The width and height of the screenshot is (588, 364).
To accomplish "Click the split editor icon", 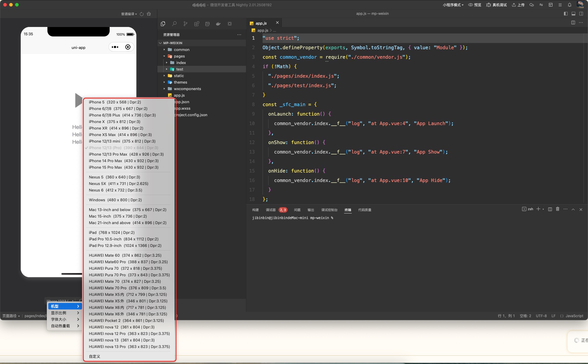I will pos(573,23).
